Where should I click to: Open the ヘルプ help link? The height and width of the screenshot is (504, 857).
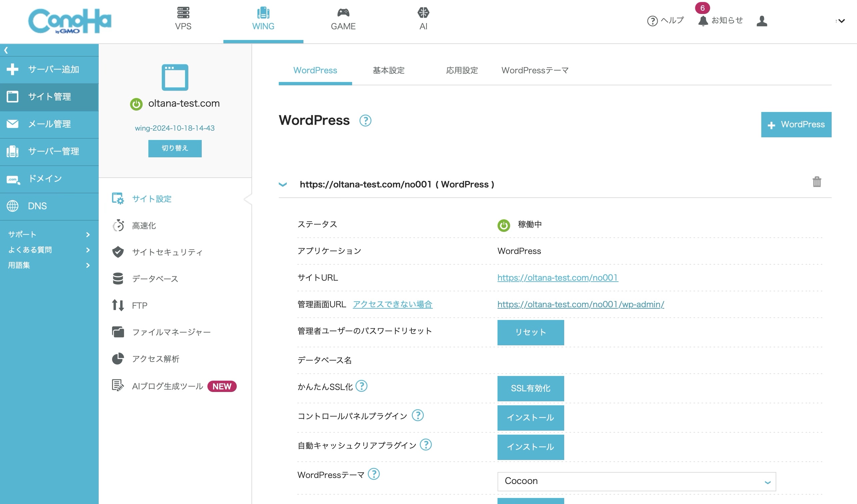point(666,21)
